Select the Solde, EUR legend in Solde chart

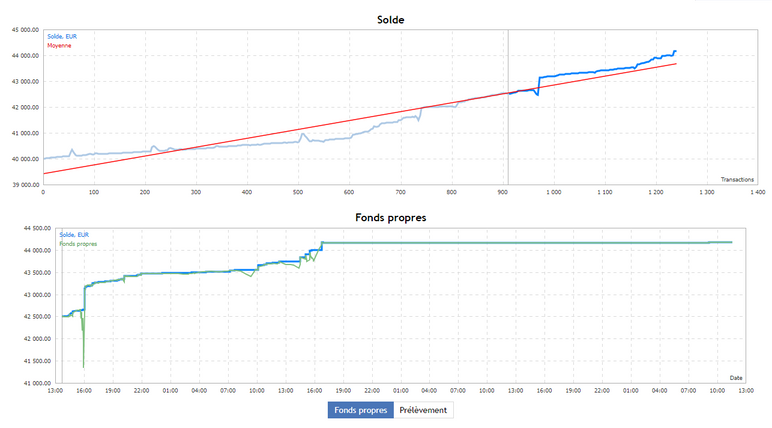(62, 36)
